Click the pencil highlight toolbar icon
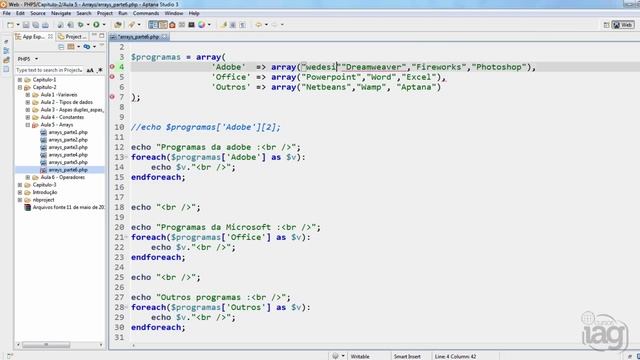 click(223, 25)
